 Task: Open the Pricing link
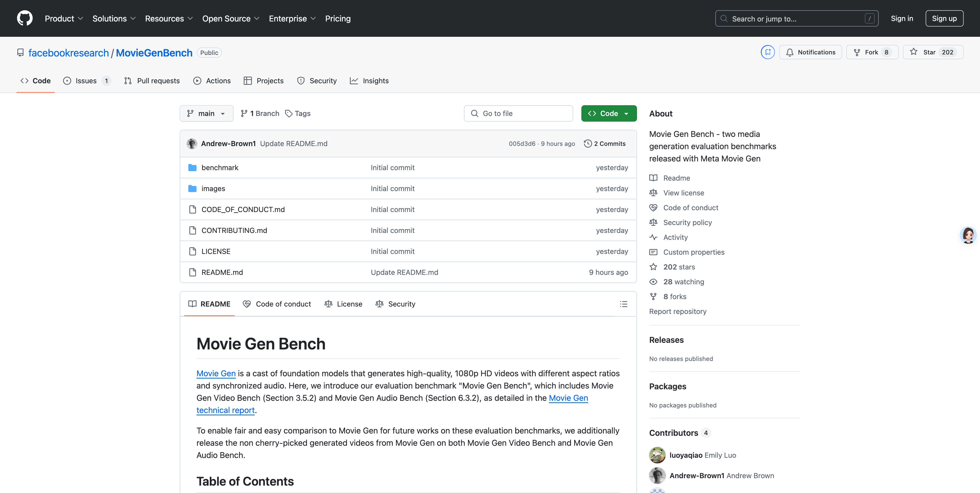338,19
